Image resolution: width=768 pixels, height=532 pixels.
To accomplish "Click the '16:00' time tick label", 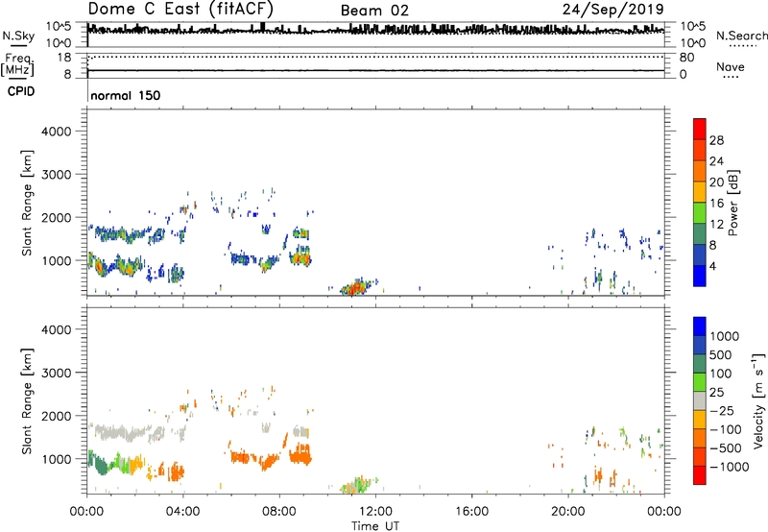I will (x=471, y=512).
